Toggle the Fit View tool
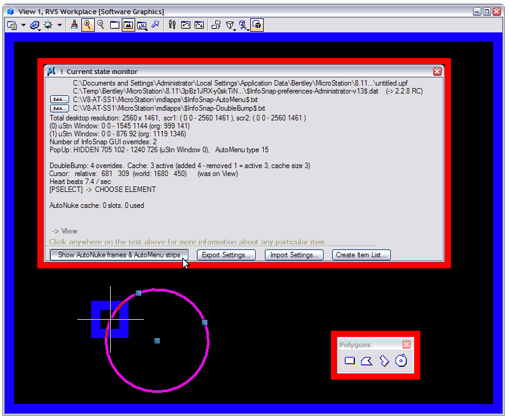Screen dimensions: 509x420 128,25
